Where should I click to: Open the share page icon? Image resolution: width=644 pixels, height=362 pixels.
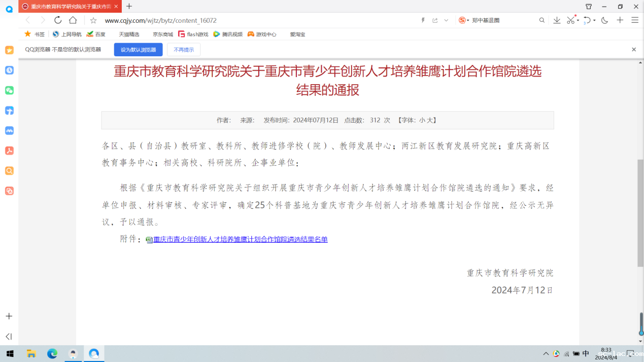[x=434, y=21]
